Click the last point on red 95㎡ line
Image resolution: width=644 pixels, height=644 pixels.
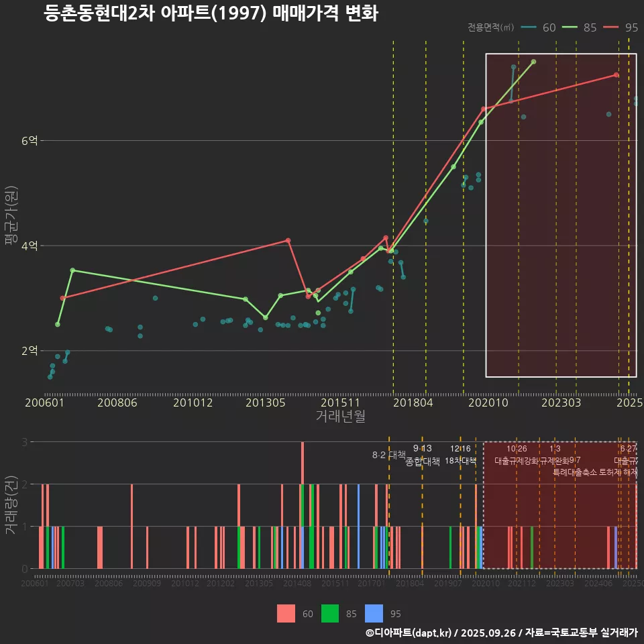[x=616, y=75]
